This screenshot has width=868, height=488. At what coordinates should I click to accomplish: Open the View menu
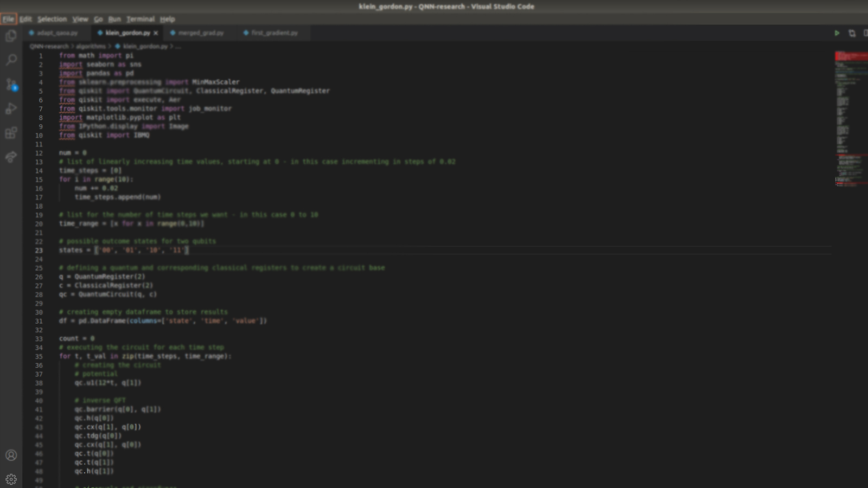click(x=80, y=19)
